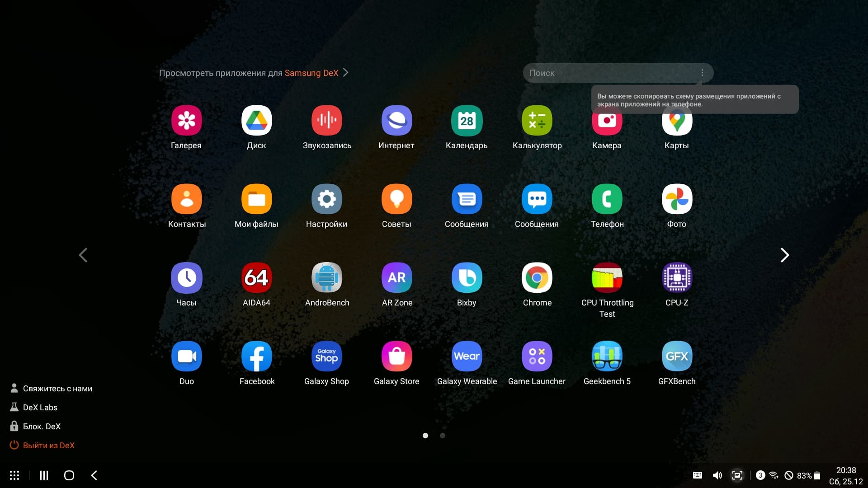Open Galaxy Wearable app
The image size is (868, 488).
tap(467, 357)
